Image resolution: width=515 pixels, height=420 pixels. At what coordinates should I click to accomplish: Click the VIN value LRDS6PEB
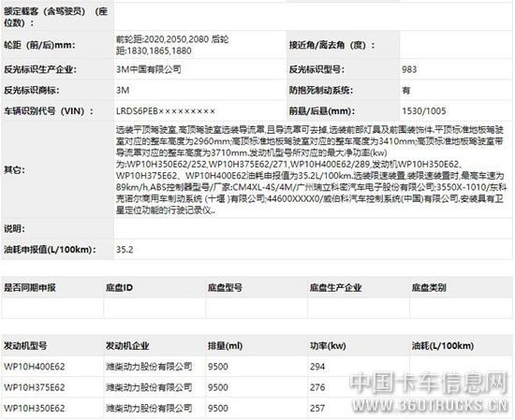166,111
